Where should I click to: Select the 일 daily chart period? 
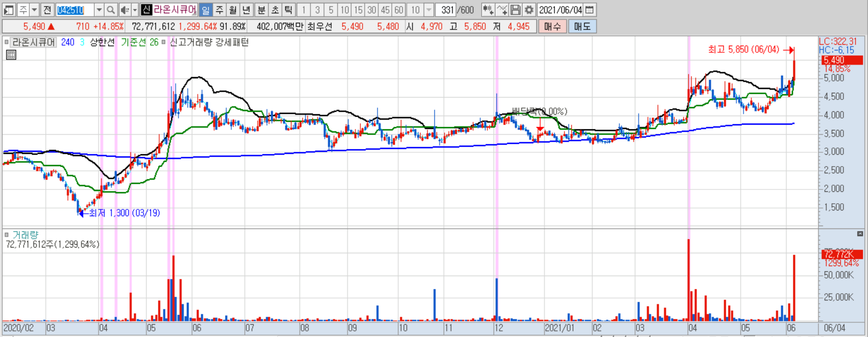[205, 10]
